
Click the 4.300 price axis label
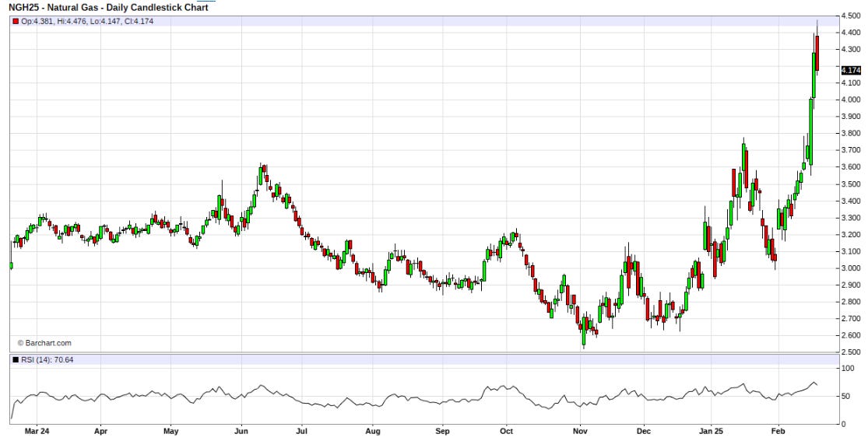[850, 49]
